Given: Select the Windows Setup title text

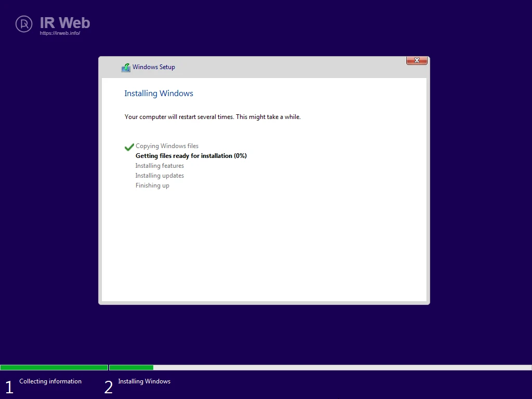Looking at the screenshot, I should (154, 67).
